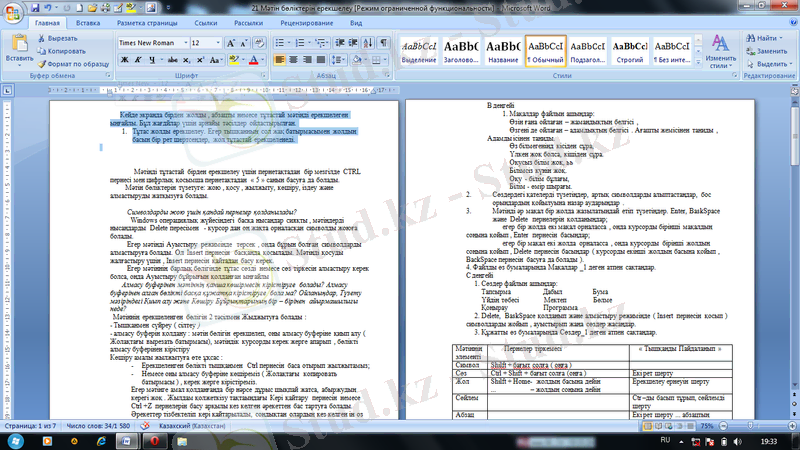Apply the Название style thumbnail
The height and width of the screenshot is (450, 800).
pos(504,50)
